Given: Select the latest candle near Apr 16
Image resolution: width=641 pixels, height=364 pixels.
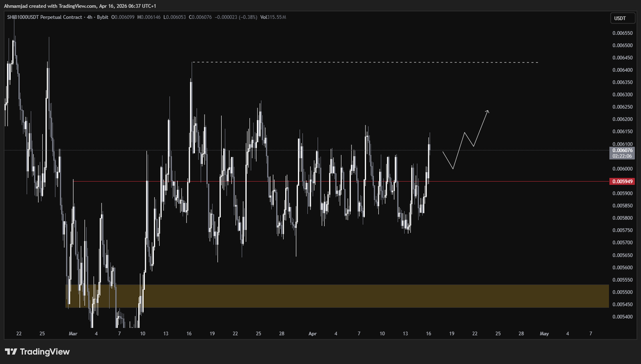Looking at the screenshot, I should 429,152.
